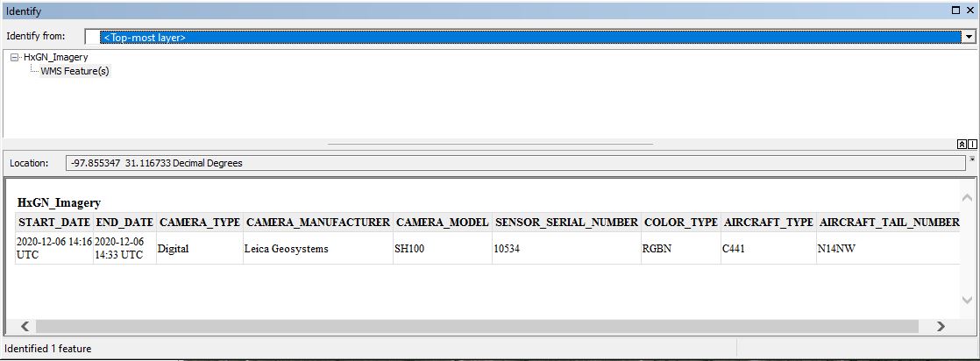Screen dimensions: 980x361
Task: Close the Identify window
Action: pyautogui.click(x=969, y=11)
